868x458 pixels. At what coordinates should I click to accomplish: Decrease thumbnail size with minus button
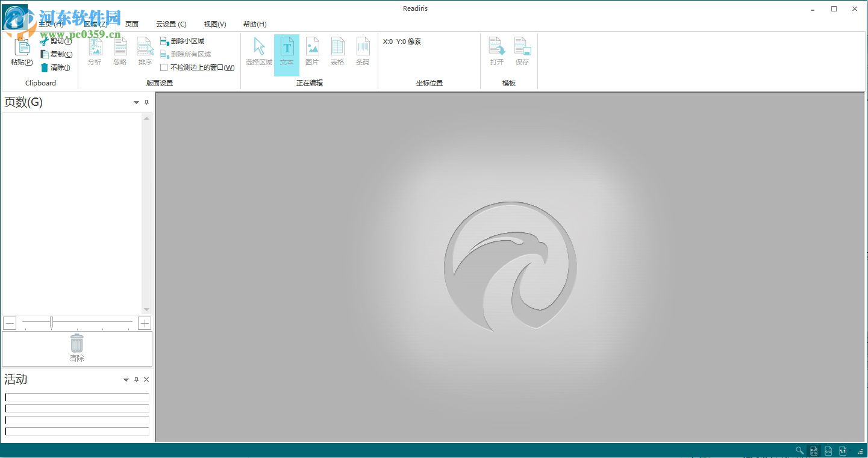[10, 323]
